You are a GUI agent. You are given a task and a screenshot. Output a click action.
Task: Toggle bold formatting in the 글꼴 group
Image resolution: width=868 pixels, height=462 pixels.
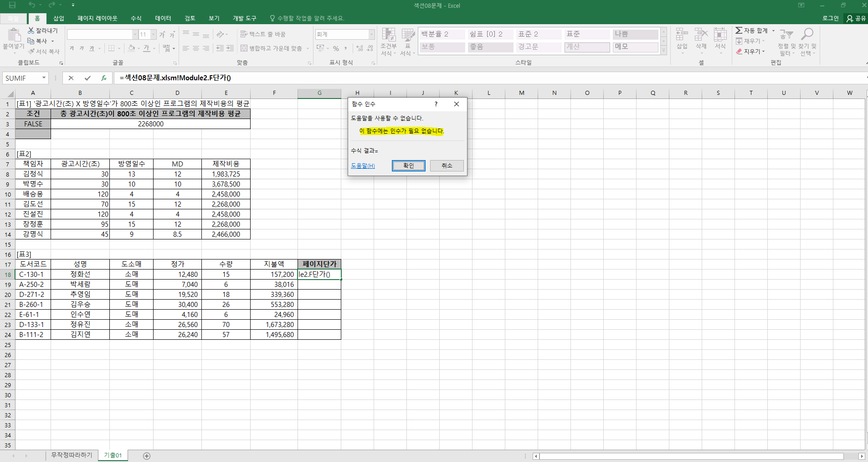pyautogui.click(x=72, y=48)
